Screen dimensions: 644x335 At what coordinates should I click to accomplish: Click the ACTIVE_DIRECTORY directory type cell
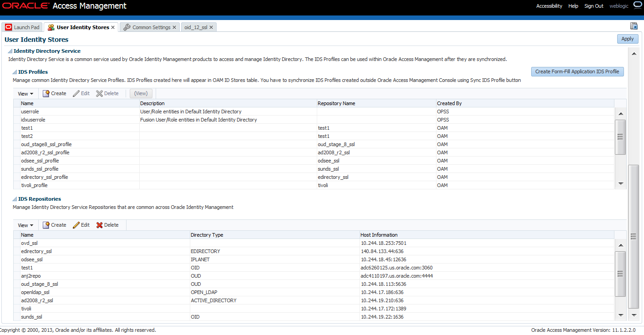(274, 300)
